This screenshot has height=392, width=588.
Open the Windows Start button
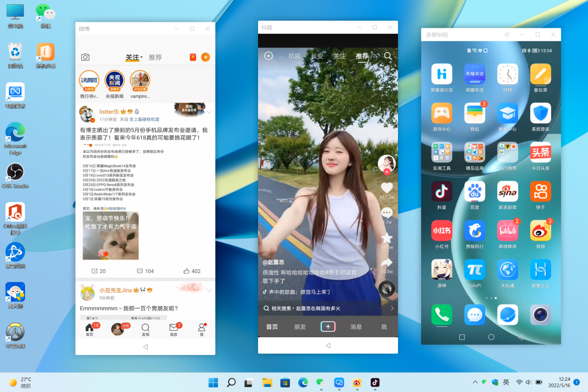pos(213,382)
